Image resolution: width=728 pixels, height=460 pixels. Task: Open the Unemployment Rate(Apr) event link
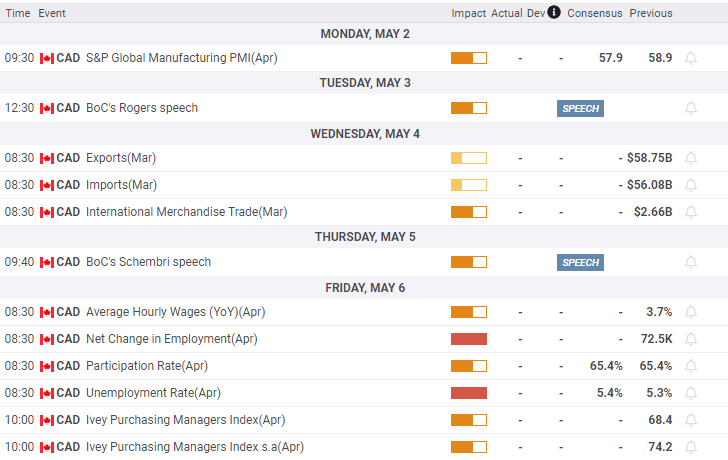(153, 393)
